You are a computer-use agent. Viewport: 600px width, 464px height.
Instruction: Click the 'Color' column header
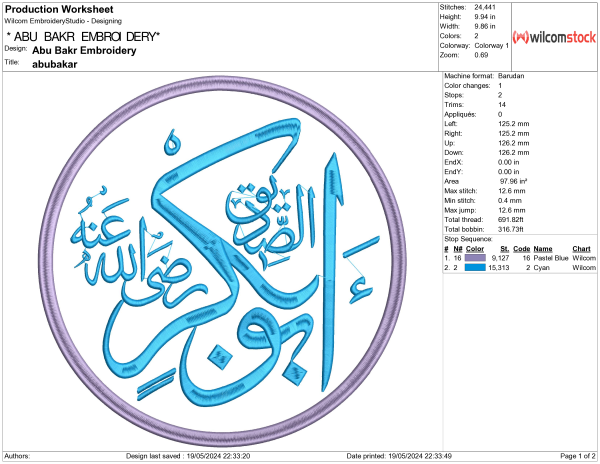coord(474,249)
